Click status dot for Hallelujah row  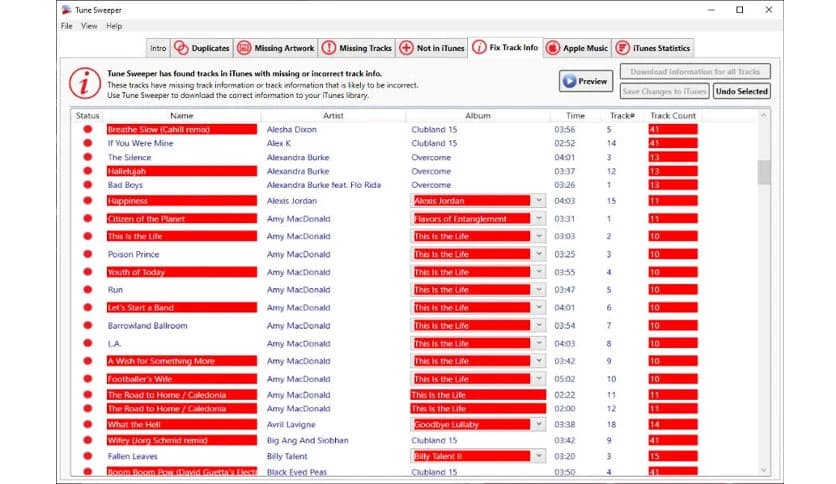click(x=88, y=171)
